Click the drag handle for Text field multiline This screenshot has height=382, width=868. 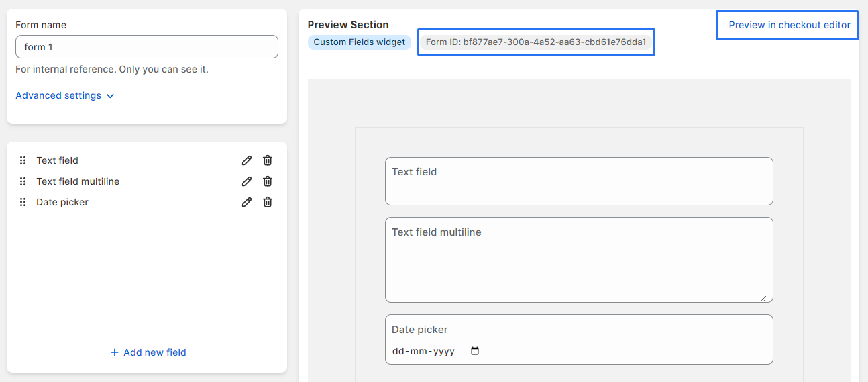(23, 181)
